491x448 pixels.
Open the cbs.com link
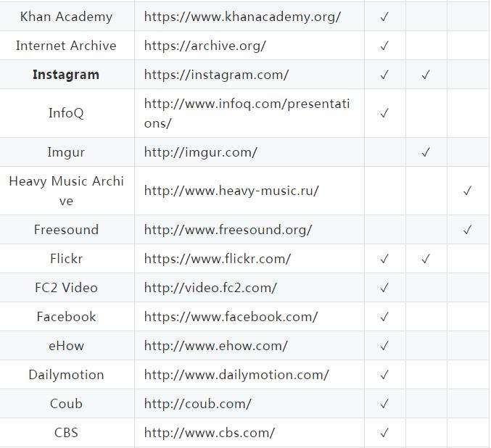pos(209,433)
